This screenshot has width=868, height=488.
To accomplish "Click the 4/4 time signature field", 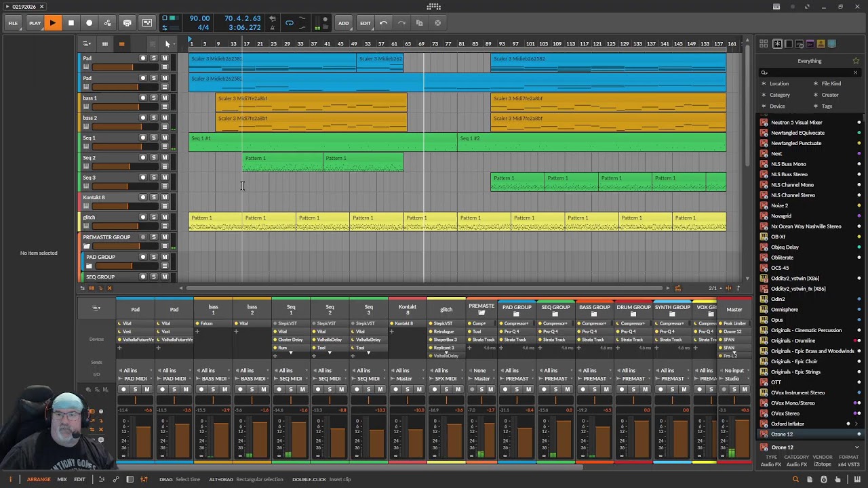I will (203, 28).
